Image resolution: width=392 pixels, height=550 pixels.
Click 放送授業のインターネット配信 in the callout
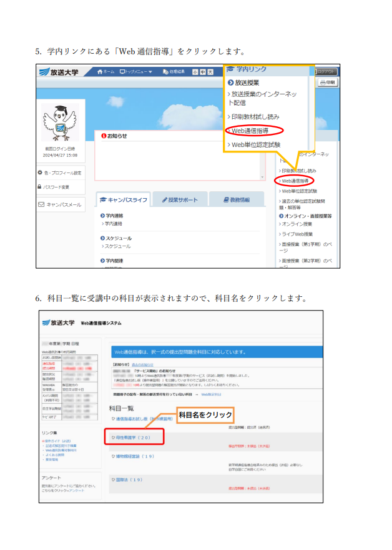click(262, 98)
